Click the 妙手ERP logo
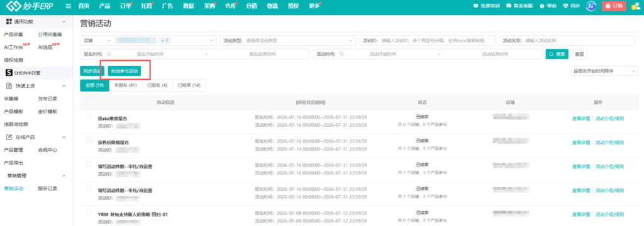Viewport: 644px width, 226px height. (30, 6)
